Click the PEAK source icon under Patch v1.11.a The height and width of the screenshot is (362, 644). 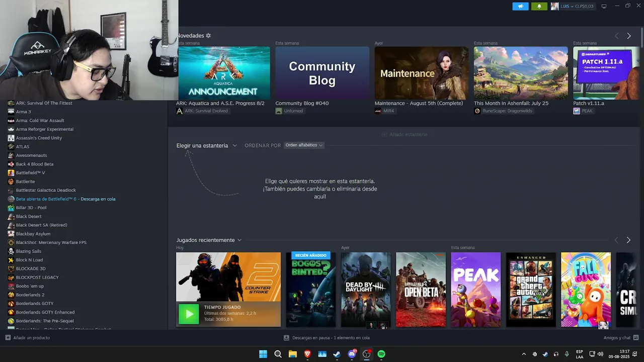(577, 111)
